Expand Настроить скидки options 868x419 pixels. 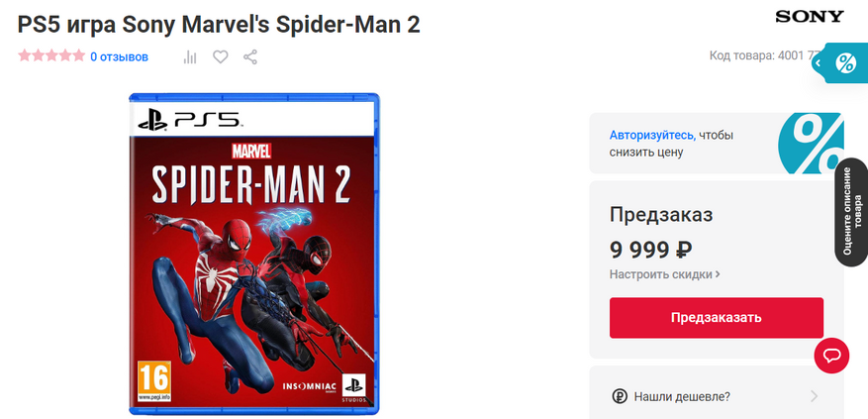[664, 274]
